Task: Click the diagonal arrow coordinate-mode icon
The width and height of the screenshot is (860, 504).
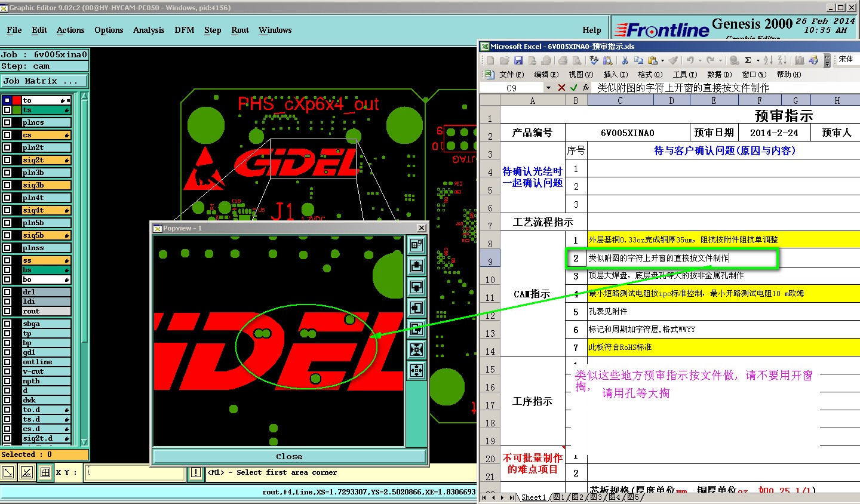Action: tap(8, 472)
